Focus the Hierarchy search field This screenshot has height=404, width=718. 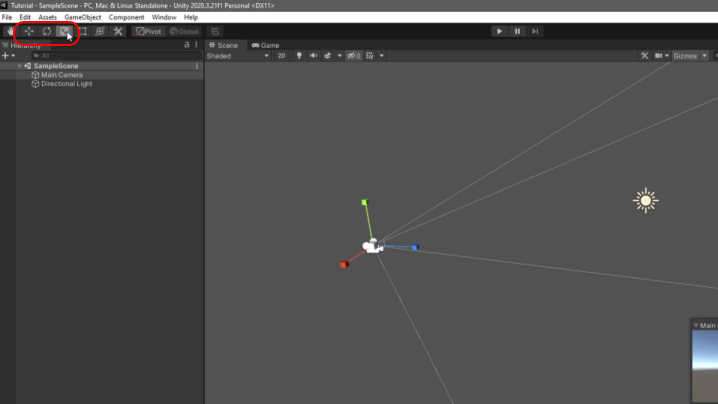point(114,55)
